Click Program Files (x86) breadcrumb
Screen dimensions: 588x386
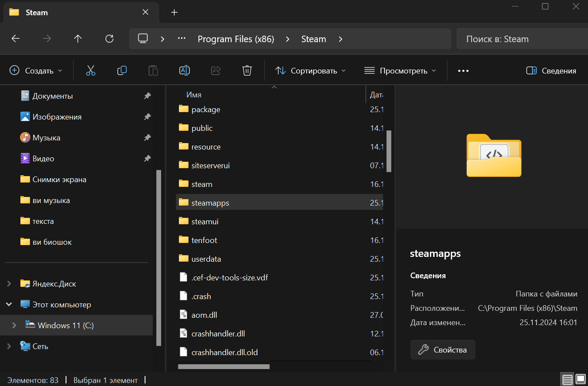point(236,39)
